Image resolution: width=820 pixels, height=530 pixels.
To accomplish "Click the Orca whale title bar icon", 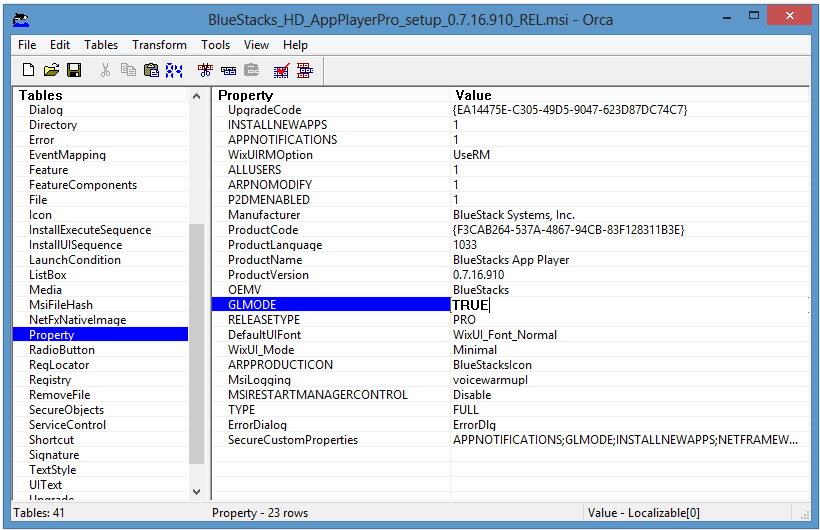I will click(21, 20).
